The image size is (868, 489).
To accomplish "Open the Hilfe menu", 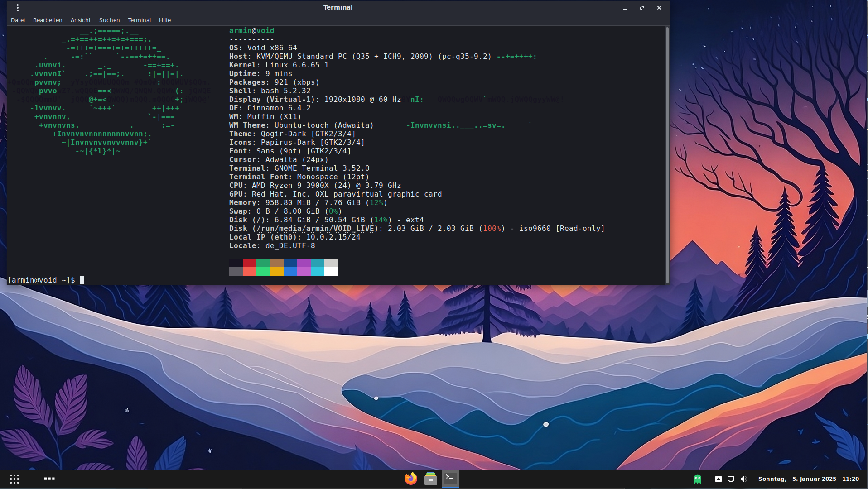I will pos(165,20).
